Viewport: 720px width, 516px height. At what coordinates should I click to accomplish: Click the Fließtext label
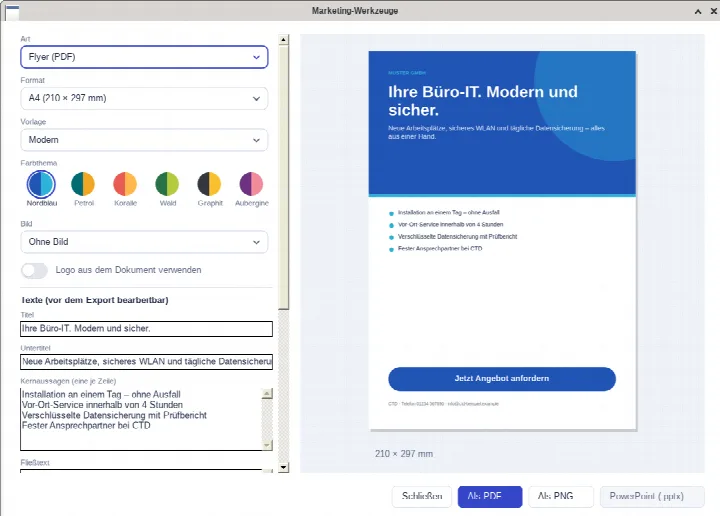(35, 462)
